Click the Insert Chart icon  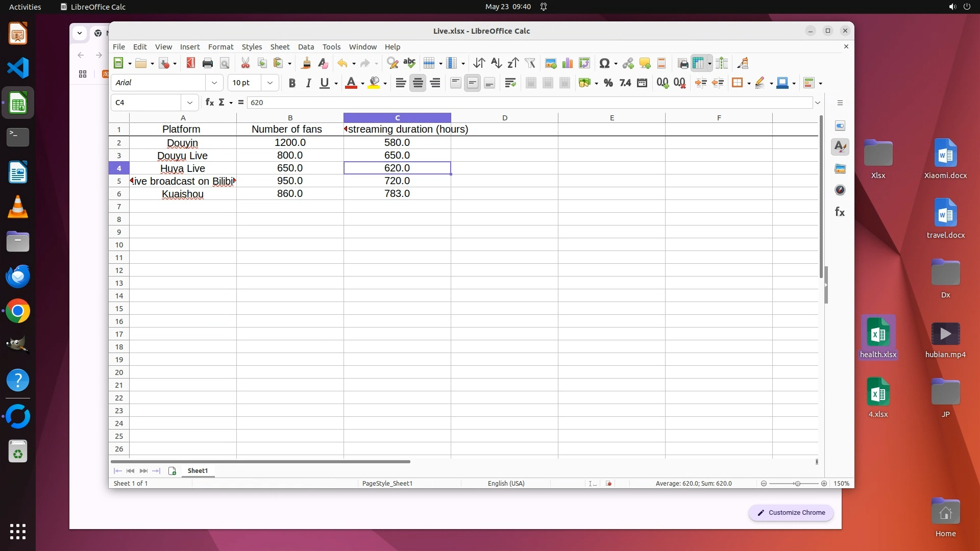click(x=567, y=63)
